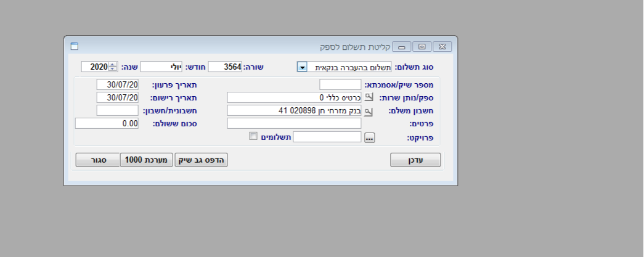Click the lookup icon beside חשבון משלם
The width and height of the screenshot is (644, 257).
coord(369,111)
